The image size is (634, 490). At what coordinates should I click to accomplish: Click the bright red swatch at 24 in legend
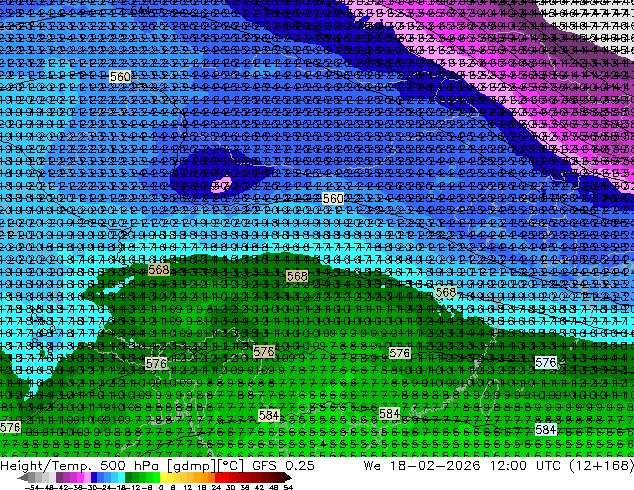[218, 477]
